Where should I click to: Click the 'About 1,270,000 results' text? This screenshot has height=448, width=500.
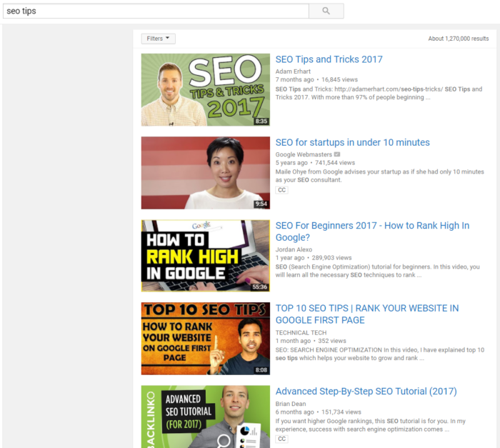pos(459,39)
